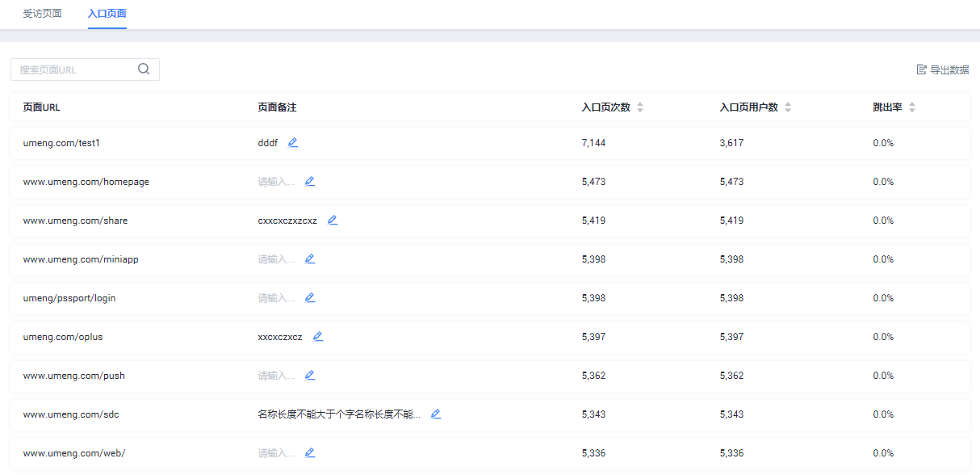This screenshot has height=475, width=980.
Task: Click the note text dddf
Action: point(268,143)
